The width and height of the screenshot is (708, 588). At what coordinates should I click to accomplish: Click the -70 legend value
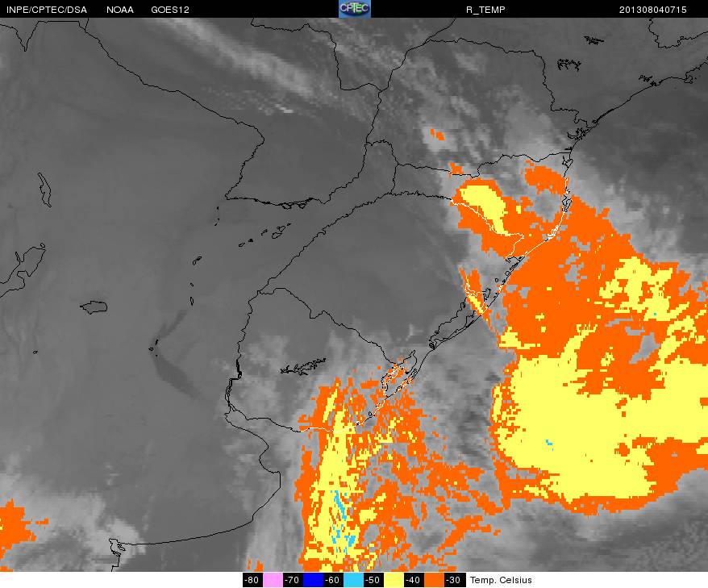(293, 580)
